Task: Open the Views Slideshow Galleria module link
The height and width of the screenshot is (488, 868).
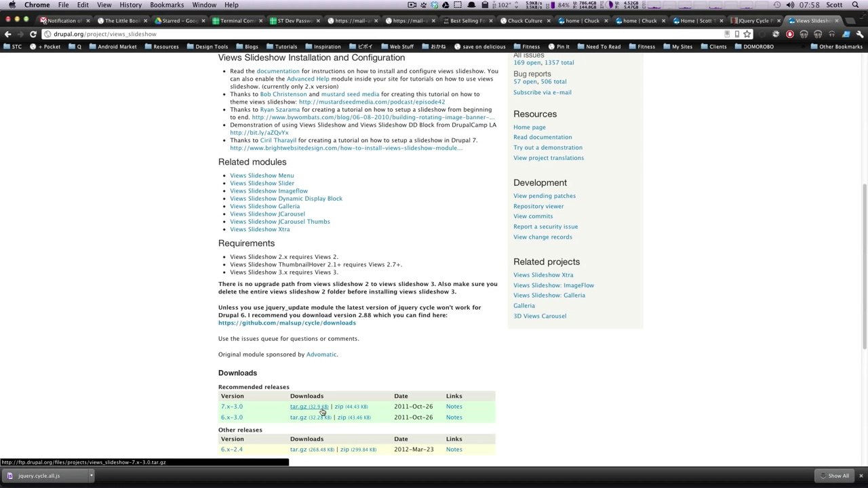Action: [x=264, y=206]
